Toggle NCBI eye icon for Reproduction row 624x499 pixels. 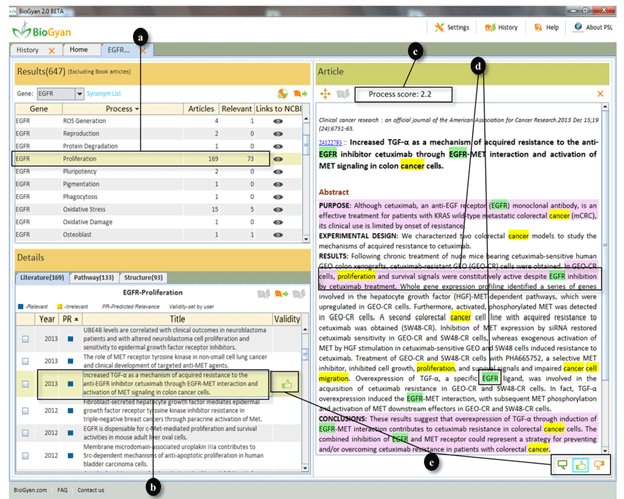tap(278, 134)
